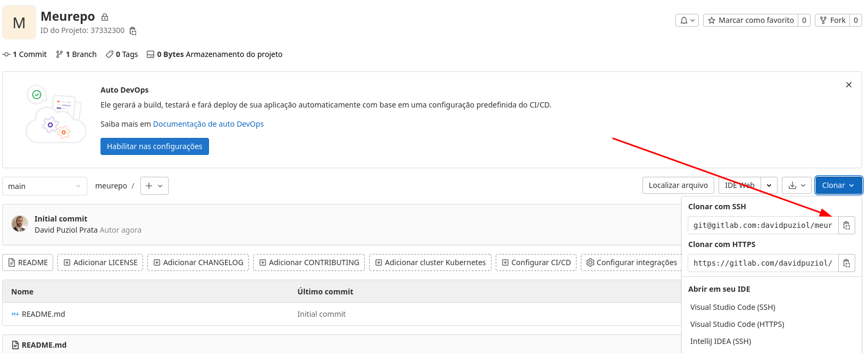
Task: Open the notification bell dropdown
Action: click(687, 20)
